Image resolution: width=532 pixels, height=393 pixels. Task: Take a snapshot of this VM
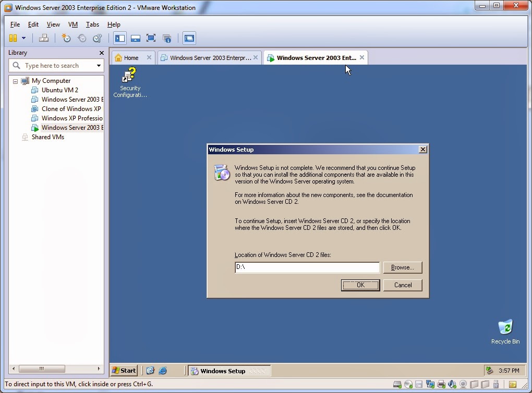click(66, 38)
